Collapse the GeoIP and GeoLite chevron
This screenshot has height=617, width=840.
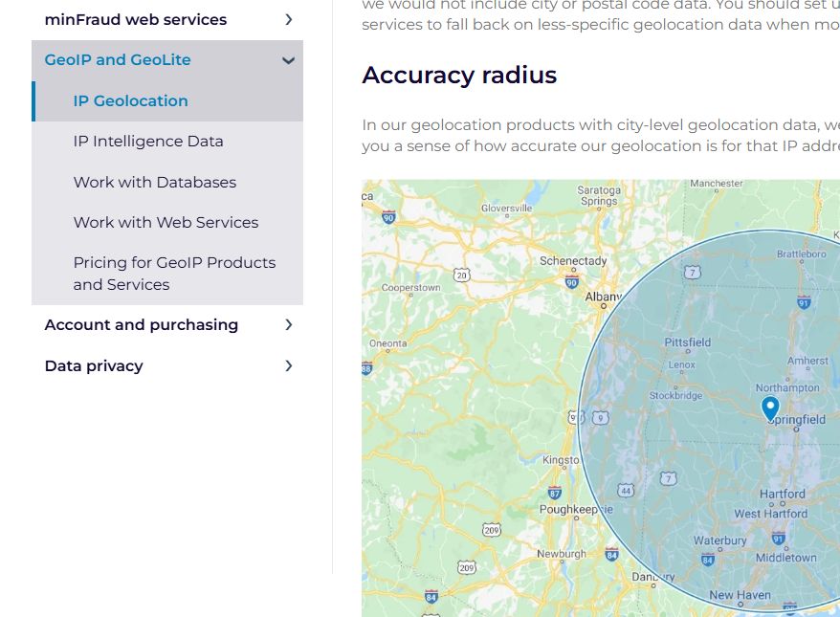[x=288, y=60]
